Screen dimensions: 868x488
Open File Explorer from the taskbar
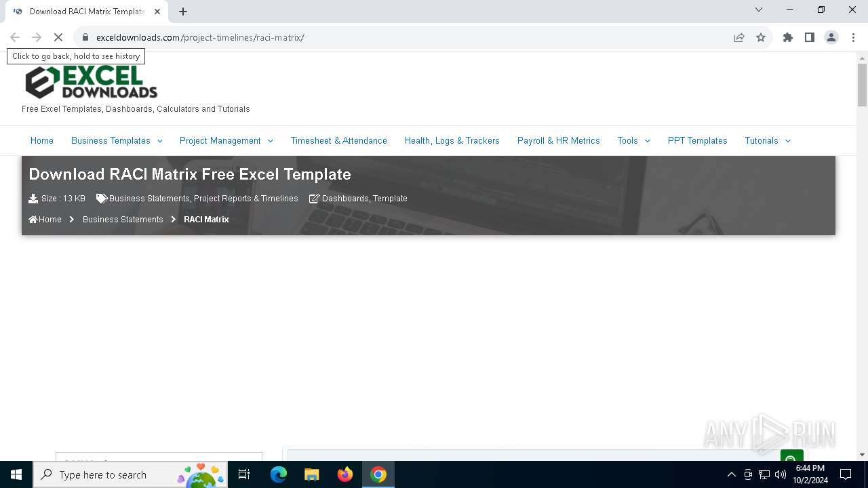[x=312, y=474]
